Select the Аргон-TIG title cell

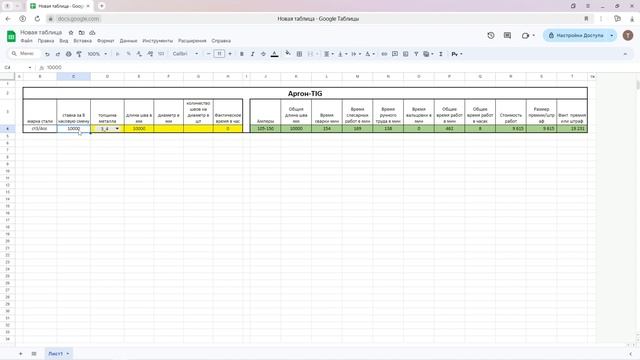click(305, 93)
